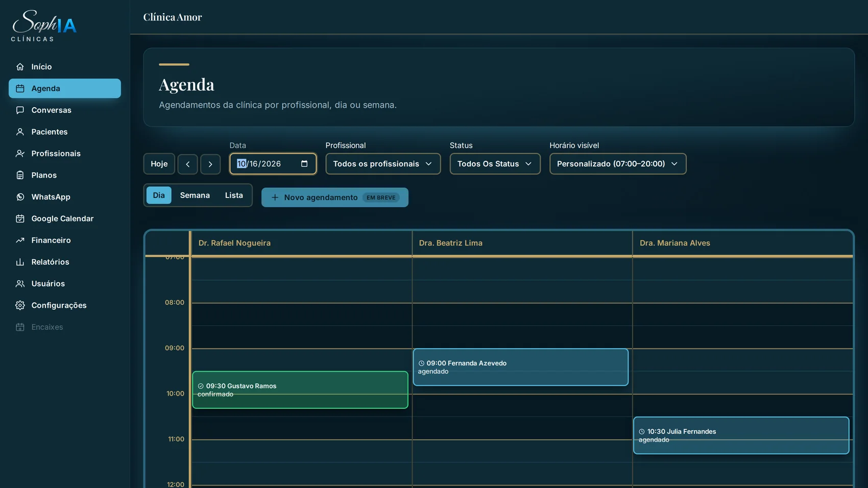The image size is (868, 488).
Task: Click the Configurações gear icon
Action: (20, 305)
